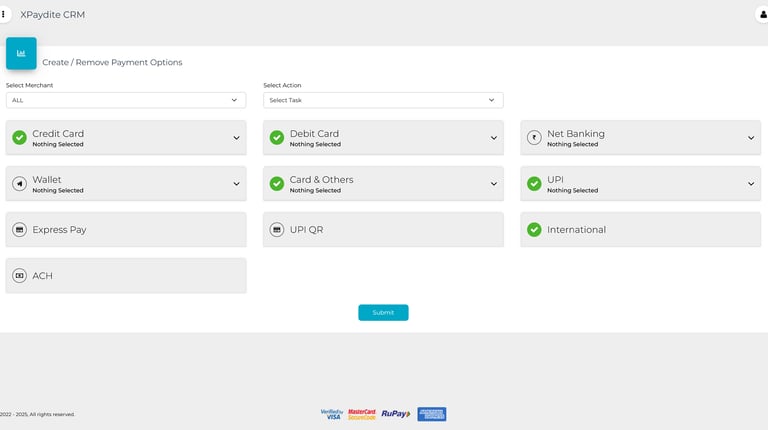Click Nothing Selected under Wallet

58,191
